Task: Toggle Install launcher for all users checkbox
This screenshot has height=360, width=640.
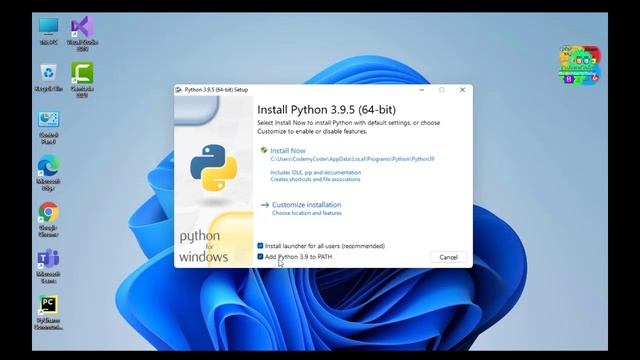Action: click(x=260, y=246)
